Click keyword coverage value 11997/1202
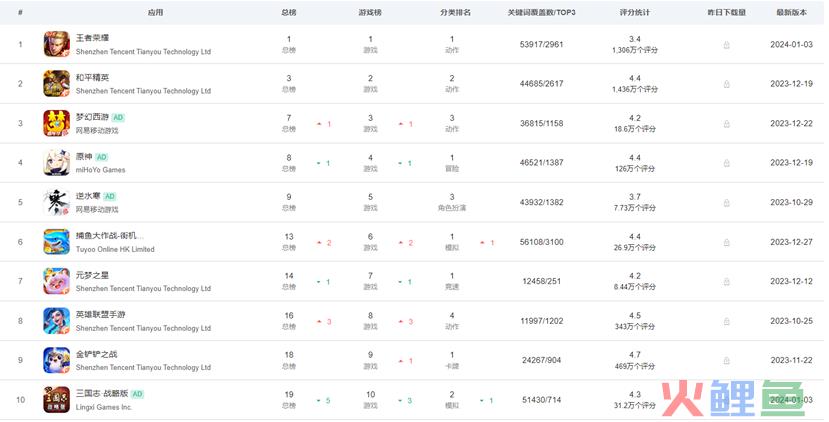 (541, 321)
